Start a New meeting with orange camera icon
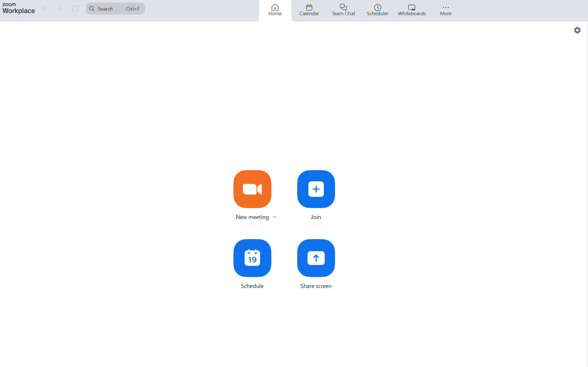 click(252, 189)
